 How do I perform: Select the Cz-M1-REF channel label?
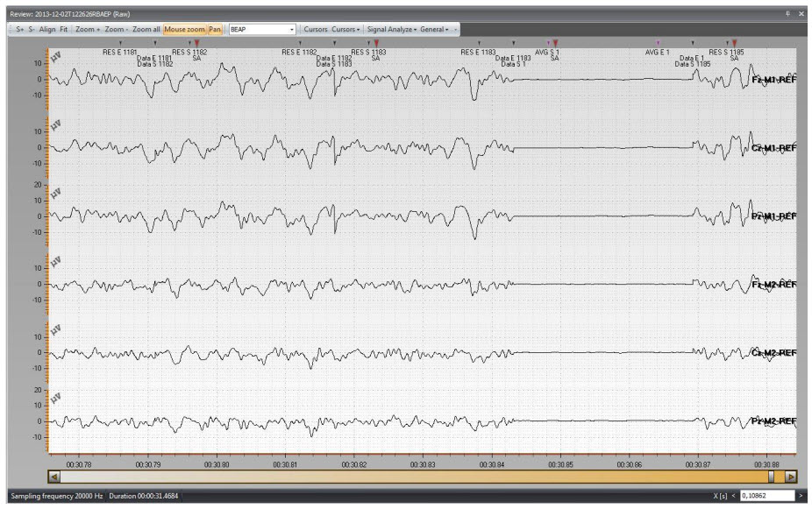click(773, 148)
